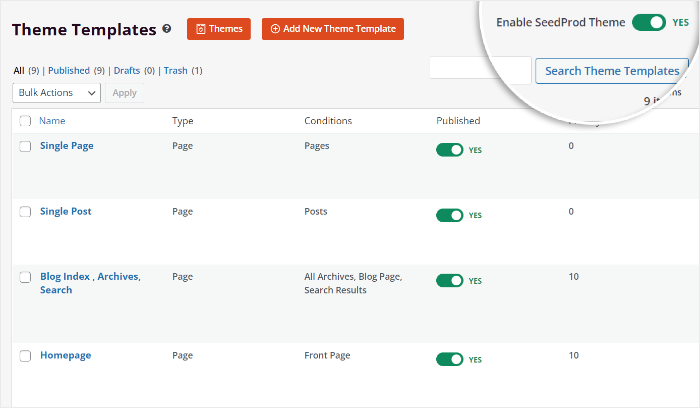Select the Single Post row checkbox
Image resolution: width=700 pixels, height=408 pixels.
(25, 212)
